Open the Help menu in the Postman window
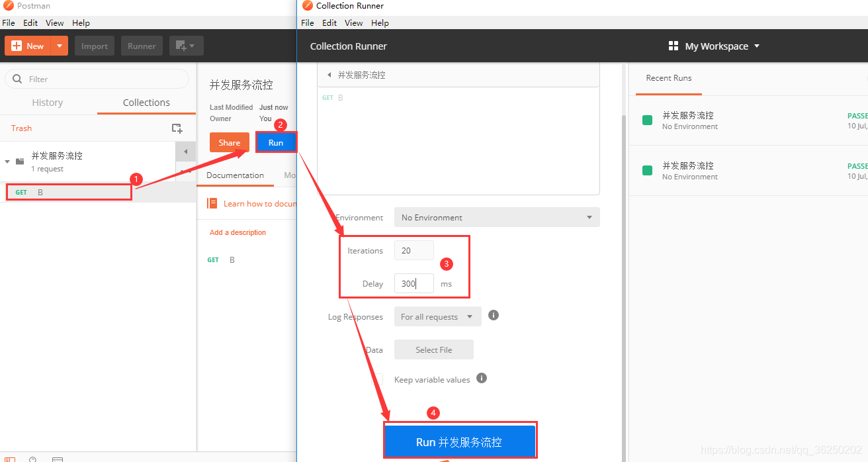This screenshot has height=462, width=868. [81, 23]
